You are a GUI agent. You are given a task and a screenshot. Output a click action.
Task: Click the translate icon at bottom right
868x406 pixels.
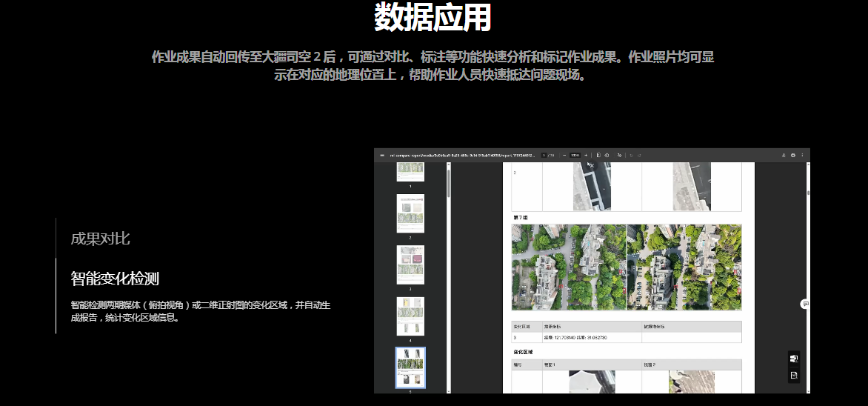pyautogui.click(x=793, y=359)
